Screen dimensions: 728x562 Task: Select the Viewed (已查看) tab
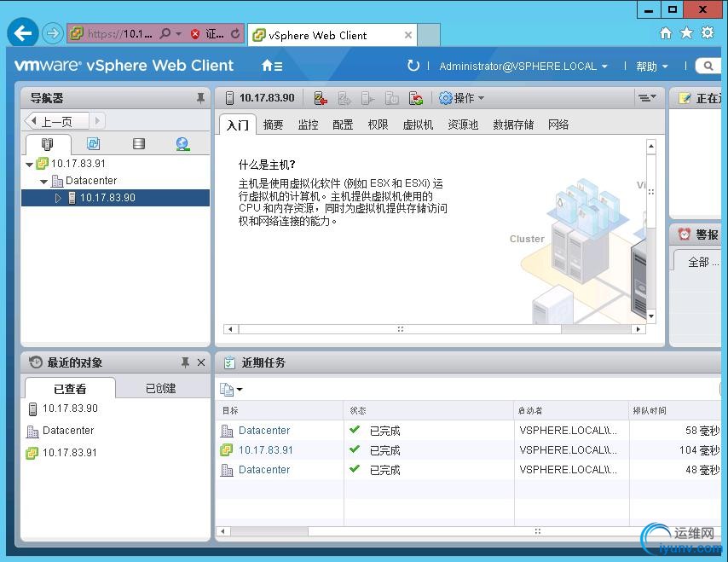[70, 389]
